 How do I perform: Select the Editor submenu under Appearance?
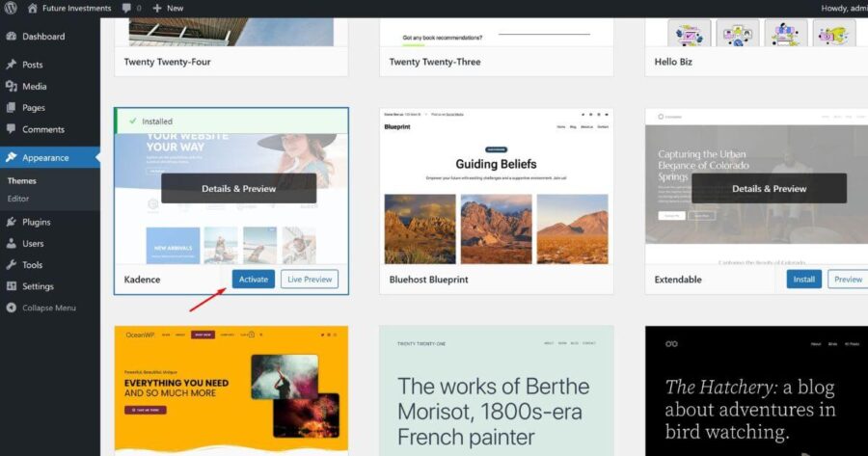pyautogui.click(x=18, y=199)
